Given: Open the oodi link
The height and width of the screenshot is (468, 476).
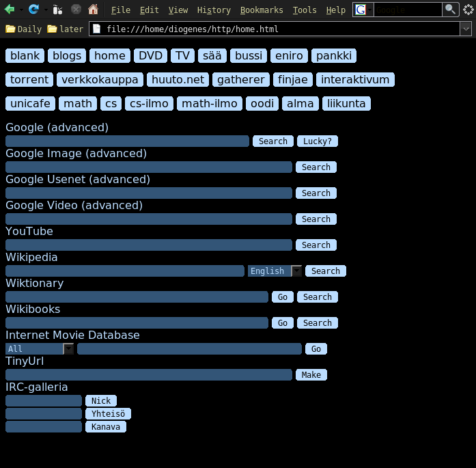Looking at the screenshot, I should 262,104.
